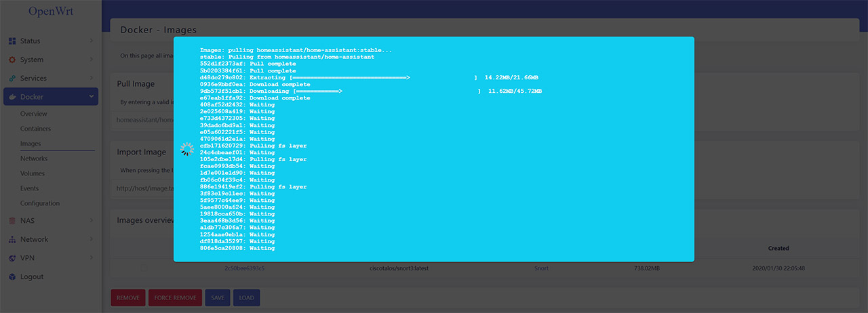Viewport: 868px width, 313px height.
Task: Click the 'Docker - Images' page heading
Action: point(158,30)
